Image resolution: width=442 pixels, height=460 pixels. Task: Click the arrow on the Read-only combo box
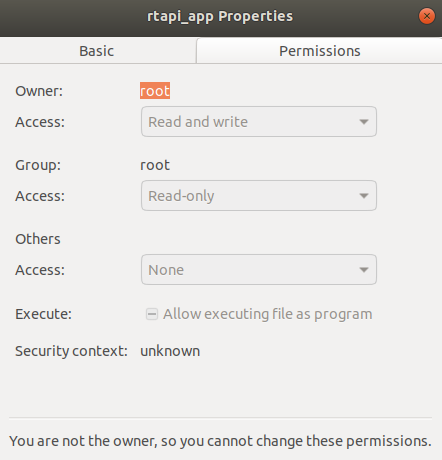tap(364, 196)
